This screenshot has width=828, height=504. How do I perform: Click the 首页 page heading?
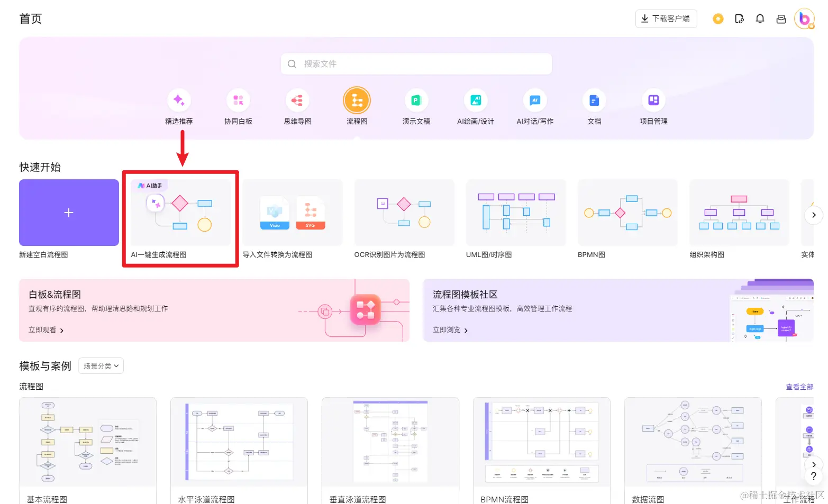(x=31, y=19)
